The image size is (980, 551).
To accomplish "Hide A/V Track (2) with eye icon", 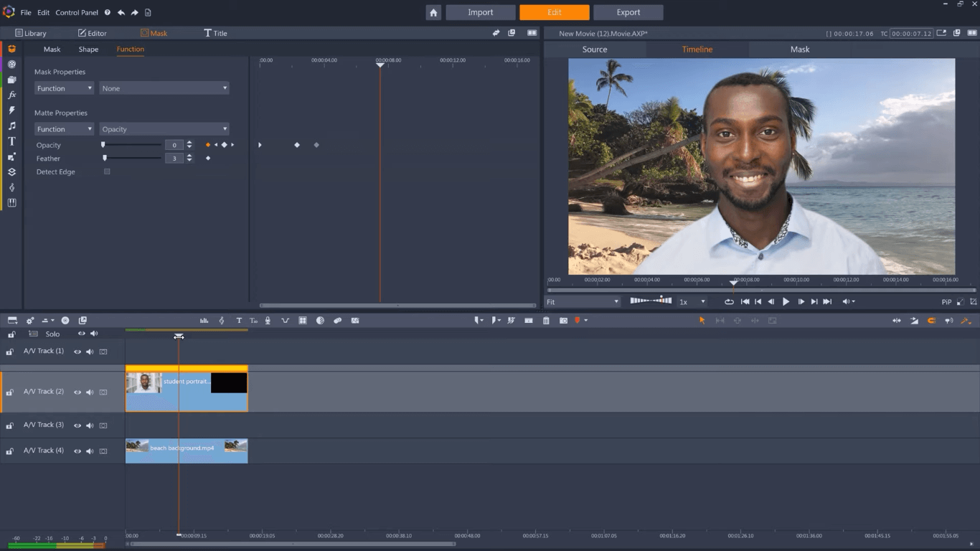I will pyautogui.click(x=77, y=392).
